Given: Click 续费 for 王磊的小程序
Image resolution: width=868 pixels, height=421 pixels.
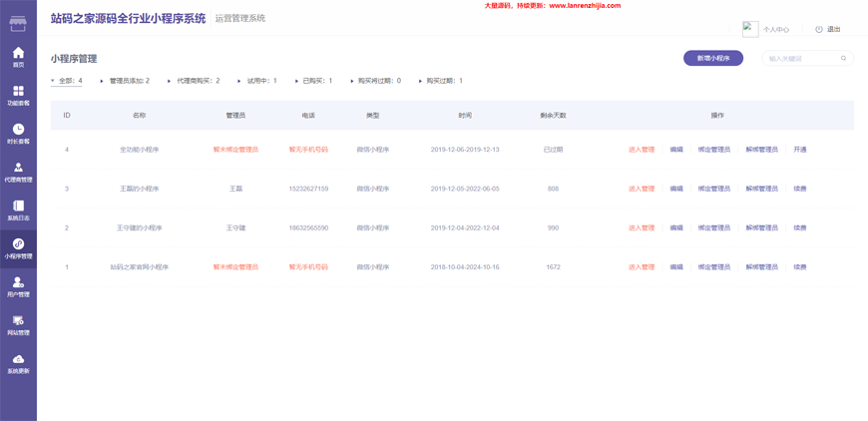Looking at the screenshot, I should [x=800, y=189].
